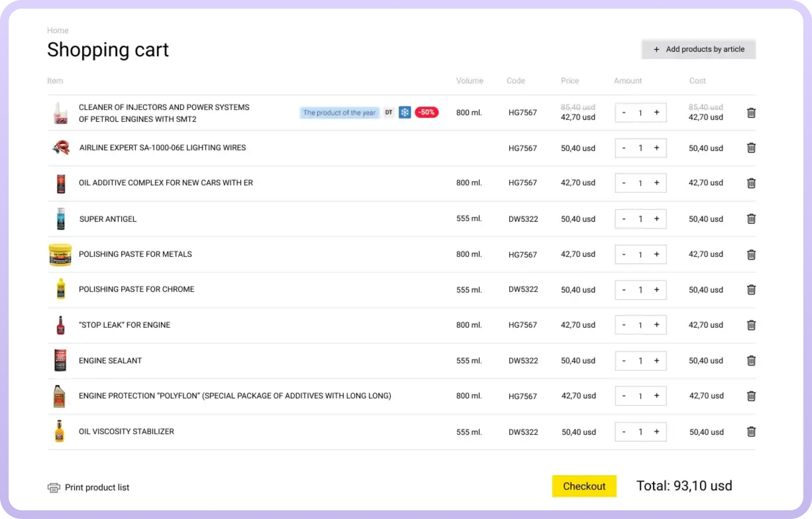Go to Home breadcrumb link
The height and width of the screenshot is (519, 812).
(58, 30)
